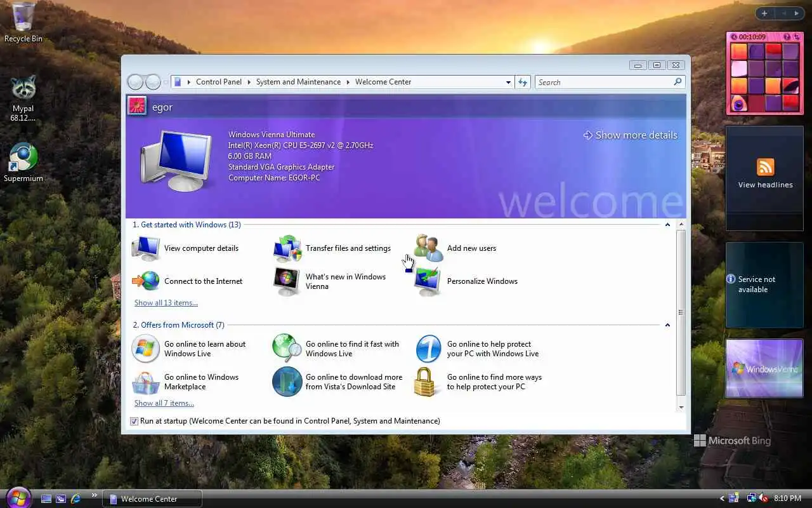The image size is (812, 508).
Task: Open Go online to find more ways to help protect your PC
Action: 478,382
